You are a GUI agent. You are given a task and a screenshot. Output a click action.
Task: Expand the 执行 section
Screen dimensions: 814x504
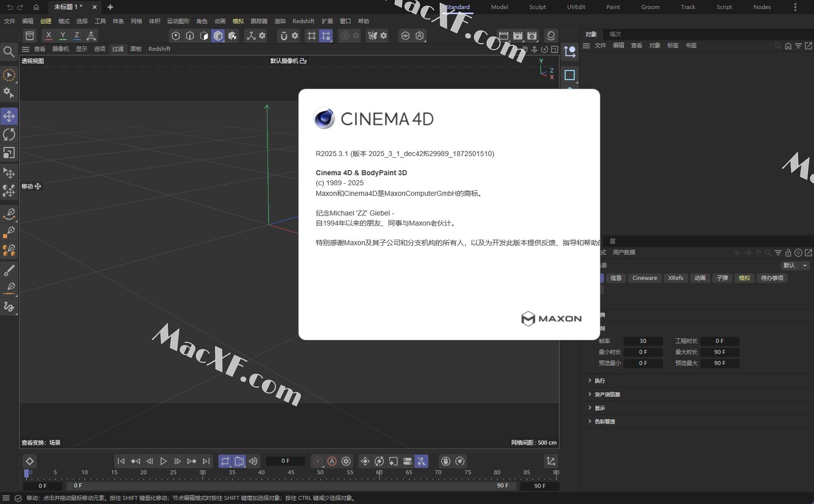coord(599,381)
